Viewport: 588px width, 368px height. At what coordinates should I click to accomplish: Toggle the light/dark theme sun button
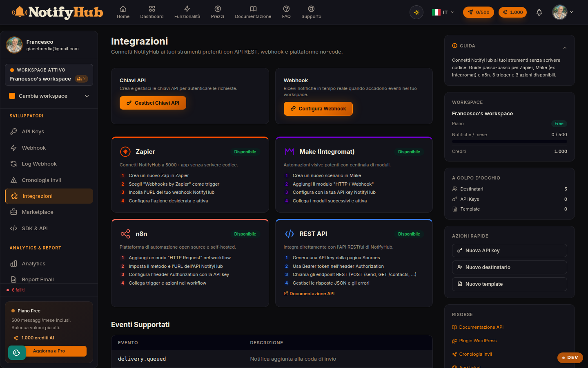click(x=416, y=12)
